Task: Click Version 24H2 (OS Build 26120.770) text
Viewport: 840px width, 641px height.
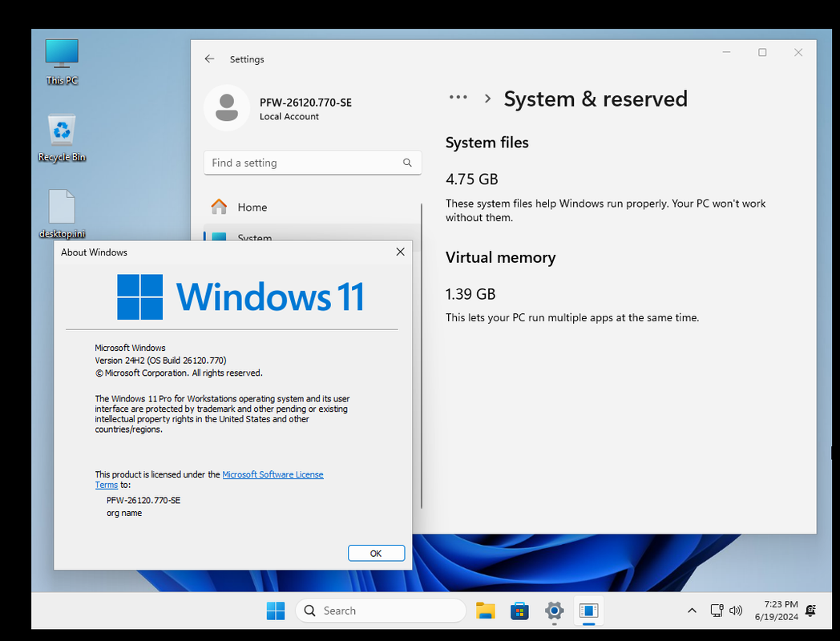Action: [x=161, y=361]
